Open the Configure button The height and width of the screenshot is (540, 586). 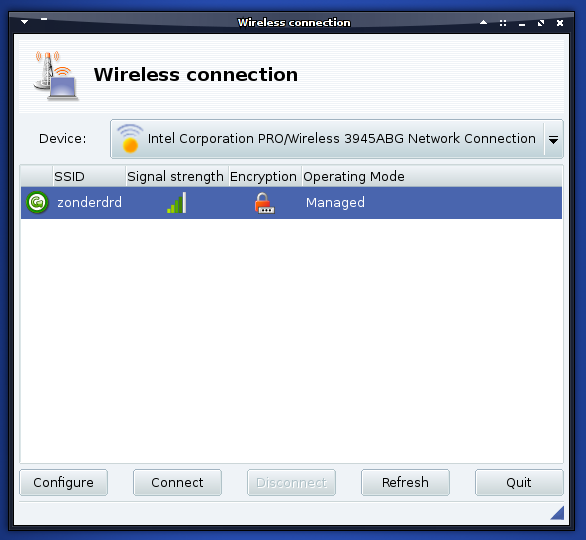(x=64, y=482)
